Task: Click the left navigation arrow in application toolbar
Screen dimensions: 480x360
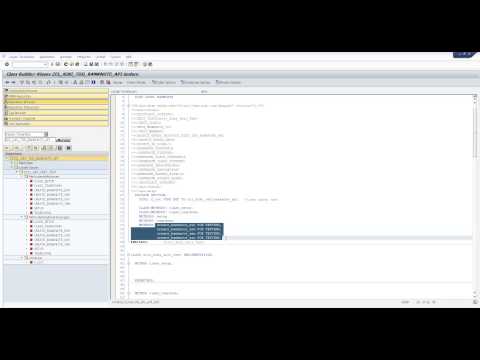Action: (7, 82)
